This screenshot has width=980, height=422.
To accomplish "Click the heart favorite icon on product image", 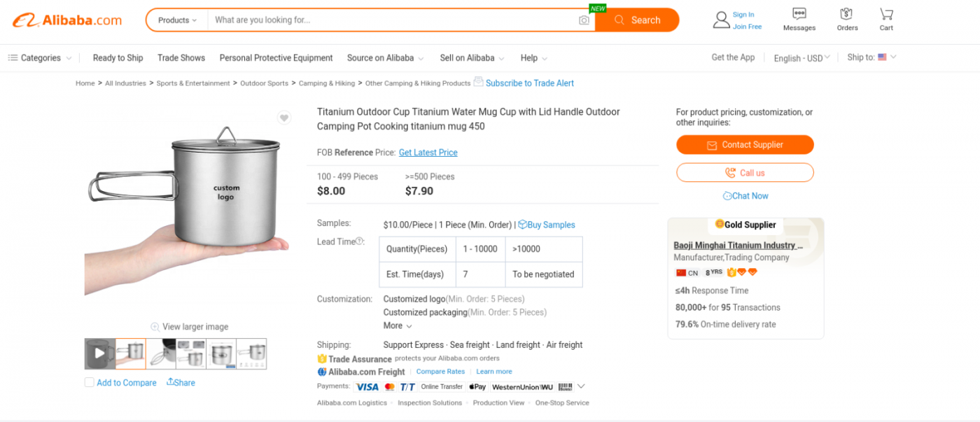I will [283, 118].
